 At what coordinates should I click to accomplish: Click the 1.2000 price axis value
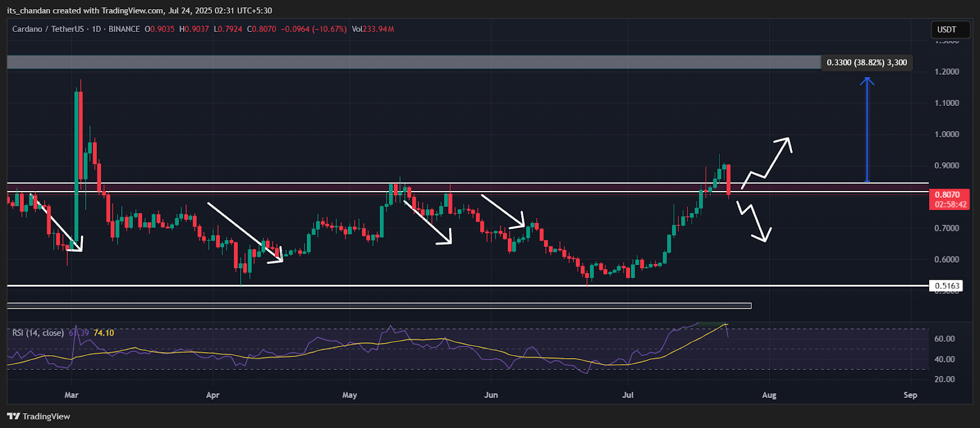947,72
